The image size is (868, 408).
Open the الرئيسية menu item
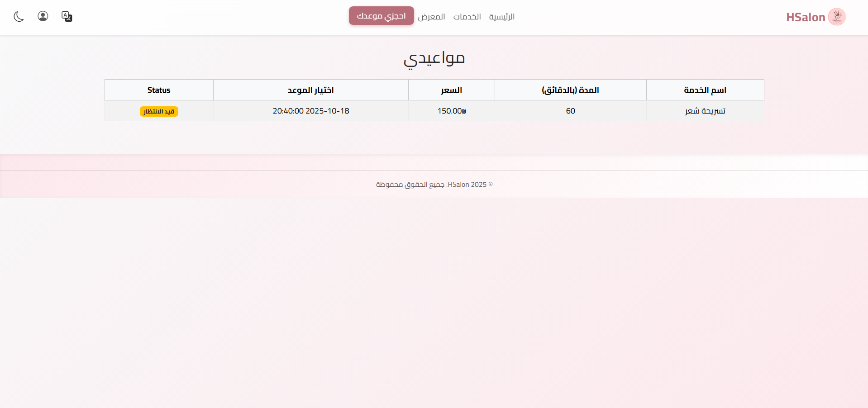click(x=501, y=17)
